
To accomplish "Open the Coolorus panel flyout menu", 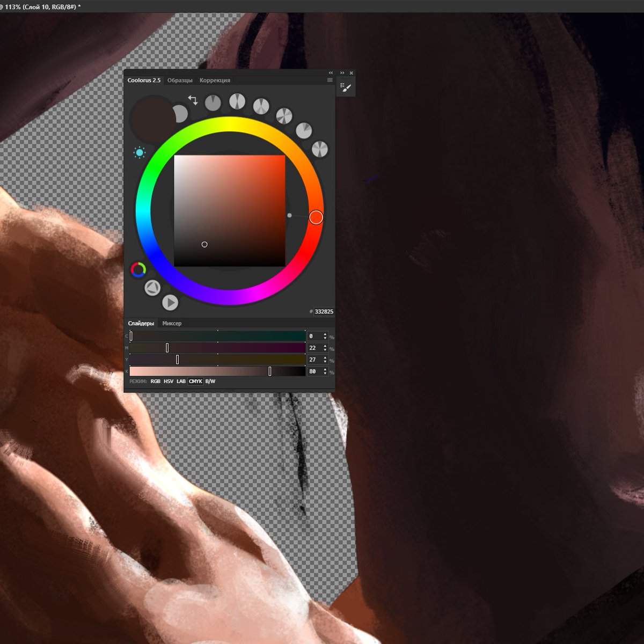I will 330,80.
